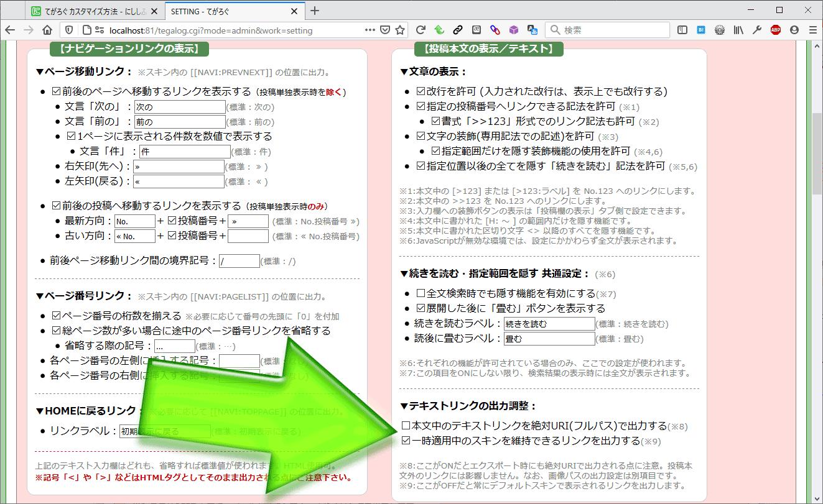This screenshot has width=823, height=504.
Task: Click the gray gear extension icon
Action: [x=720, y=30]
